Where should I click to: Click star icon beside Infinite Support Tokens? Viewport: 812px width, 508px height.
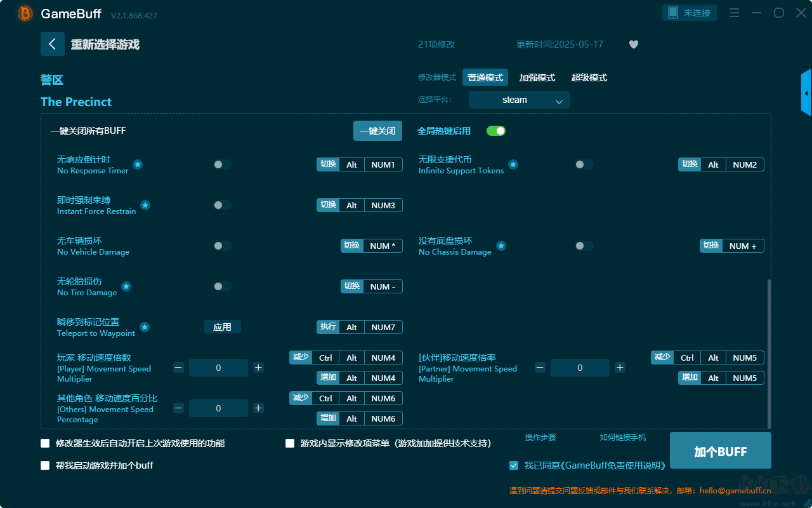(x=513, y=164)
